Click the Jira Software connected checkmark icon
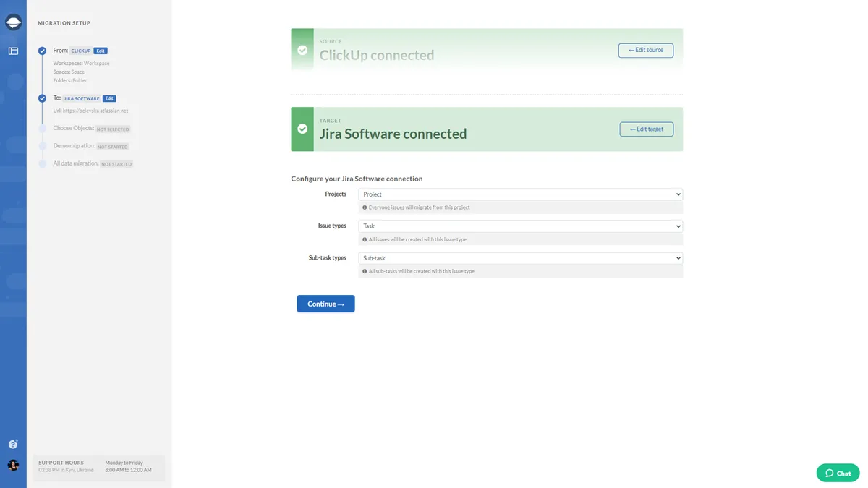This screenshot has height=488, width=868. click(302, 129)
